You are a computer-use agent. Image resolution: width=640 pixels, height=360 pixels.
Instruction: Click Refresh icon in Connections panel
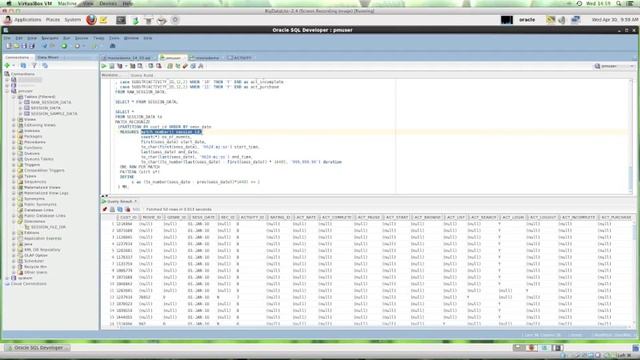(x=23, y=66)
